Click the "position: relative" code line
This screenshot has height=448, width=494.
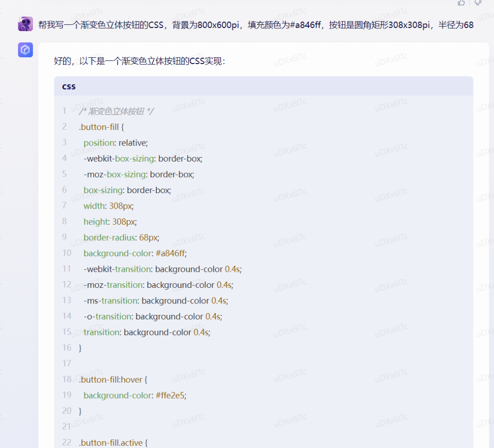point(116,143)
